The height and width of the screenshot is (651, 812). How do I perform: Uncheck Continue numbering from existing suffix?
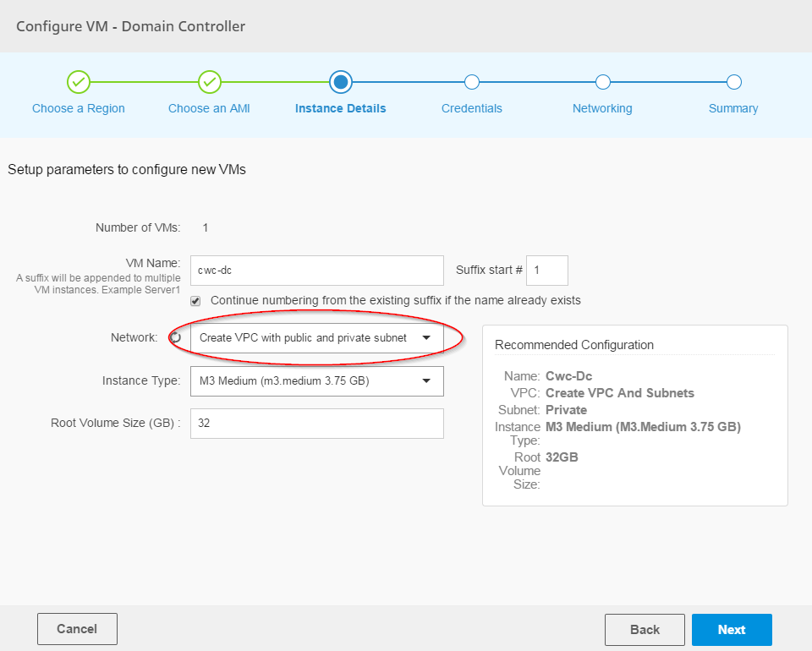tap(195, 300)
